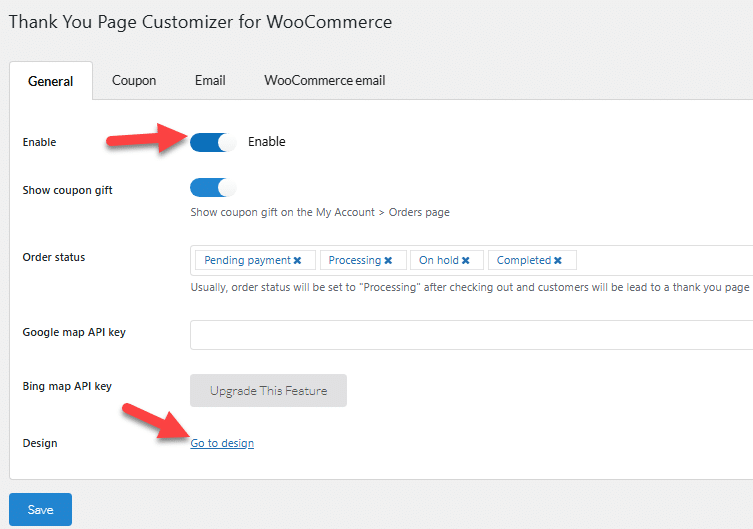753x529 pixels.
Task: Click the coupon gift Orders page description
Action: click(x=320, y=212)
